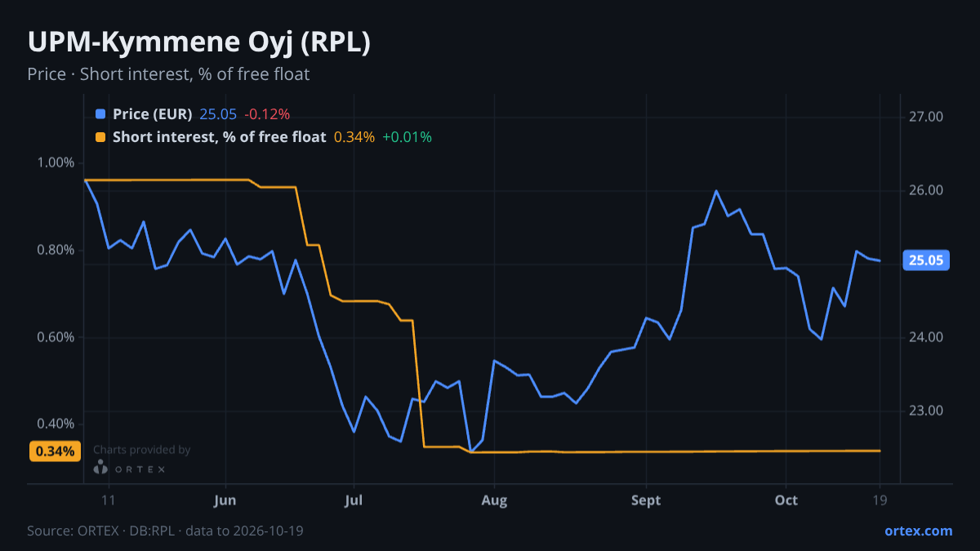980x551 pixels.
Task: Click the 0.34% short interest legend value
Action: [x=354, y=137]
